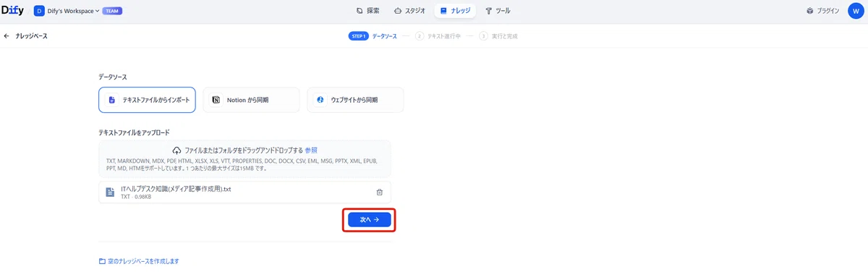This screenshot has height=272, width=868.
Task: Click the text file icon in import card
Action: [x=112, y=100]
